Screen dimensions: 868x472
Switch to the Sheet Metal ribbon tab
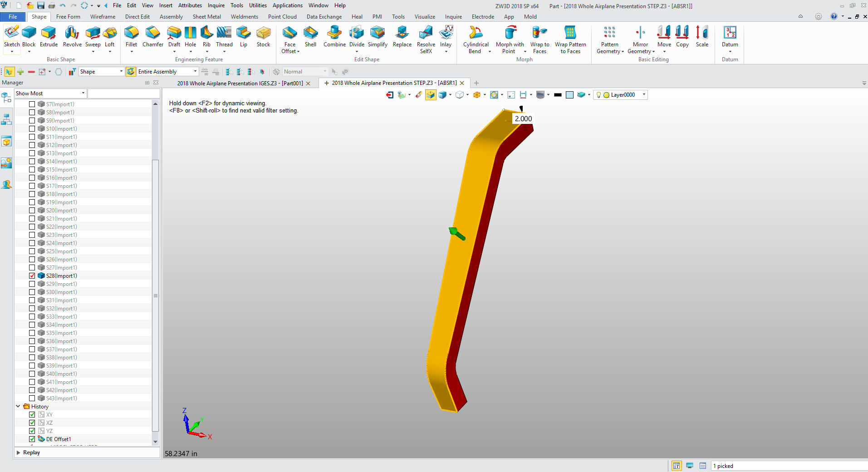click(206, 17)
